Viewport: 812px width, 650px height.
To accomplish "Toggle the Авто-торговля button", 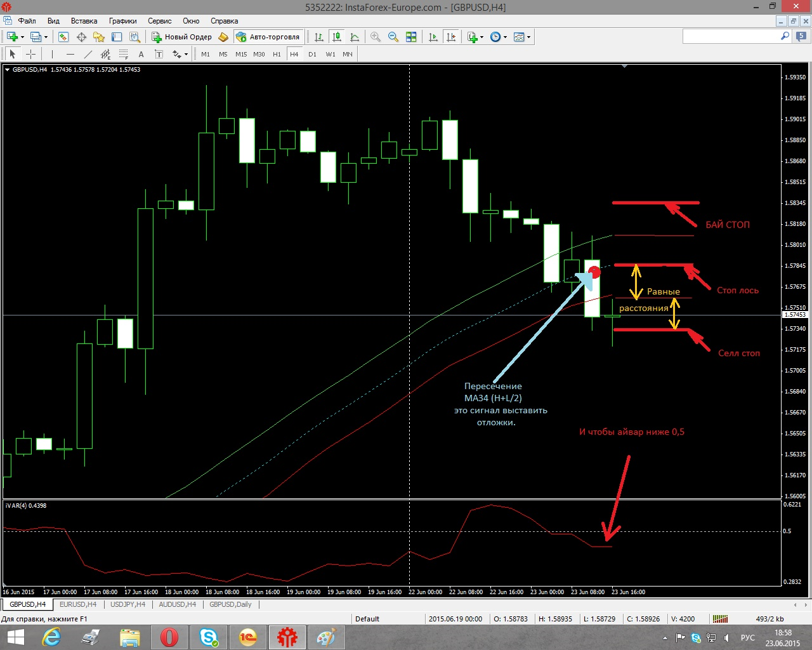I will pyautogui.click(x=268, y=37).
